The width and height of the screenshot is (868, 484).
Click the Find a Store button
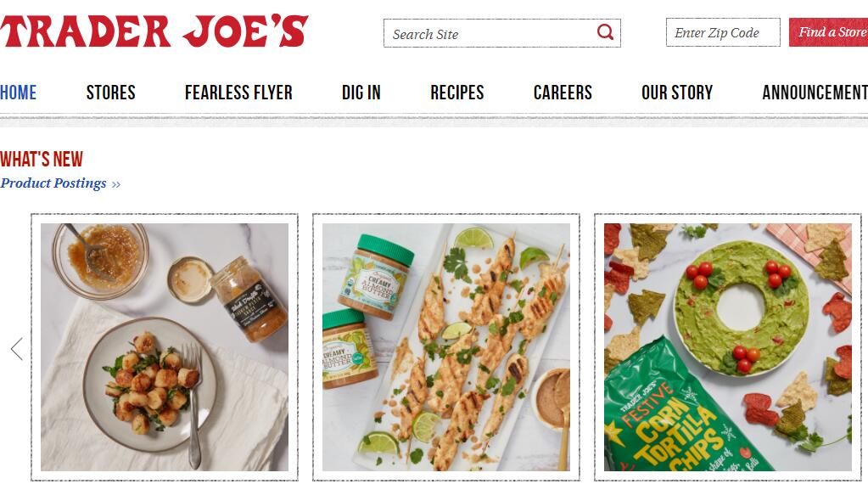(x=829, y=32)
